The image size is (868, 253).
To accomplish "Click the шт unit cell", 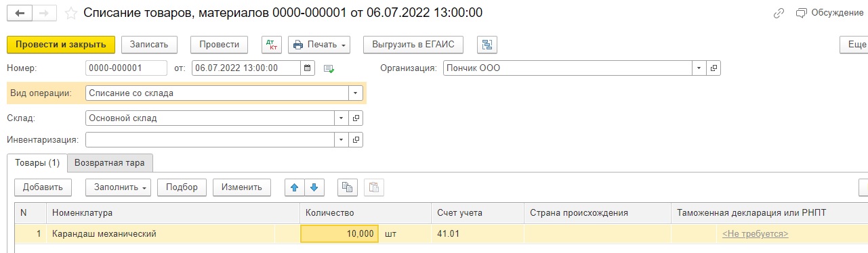I will (x=405, y=234).
